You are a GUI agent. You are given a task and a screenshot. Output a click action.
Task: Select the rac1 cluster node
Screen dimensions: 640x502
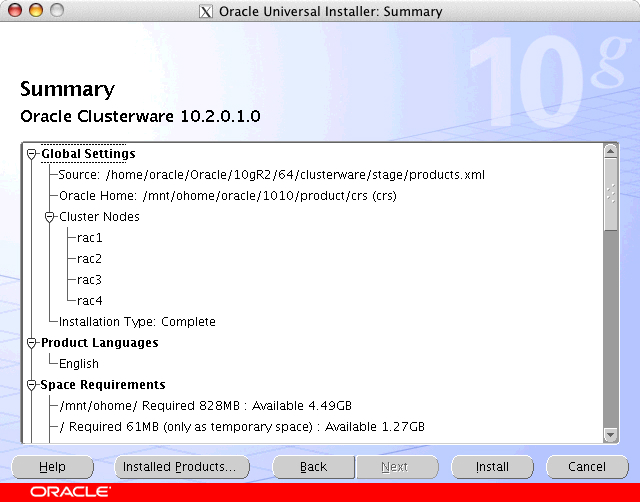pyautogui.click(x=90, y=238)
